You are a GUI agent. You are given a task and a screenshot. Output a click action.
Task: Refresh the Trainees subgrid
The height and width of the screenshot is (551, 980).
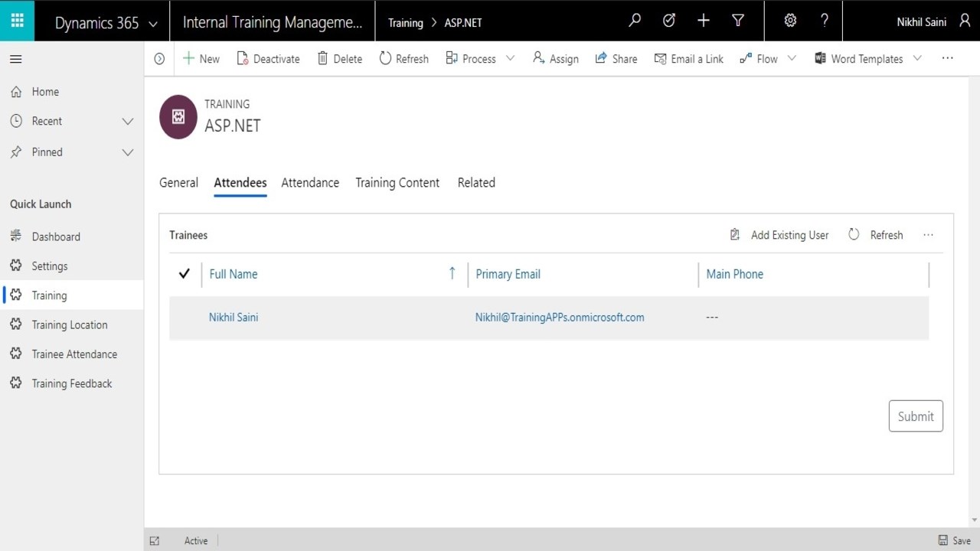(876, 235)
